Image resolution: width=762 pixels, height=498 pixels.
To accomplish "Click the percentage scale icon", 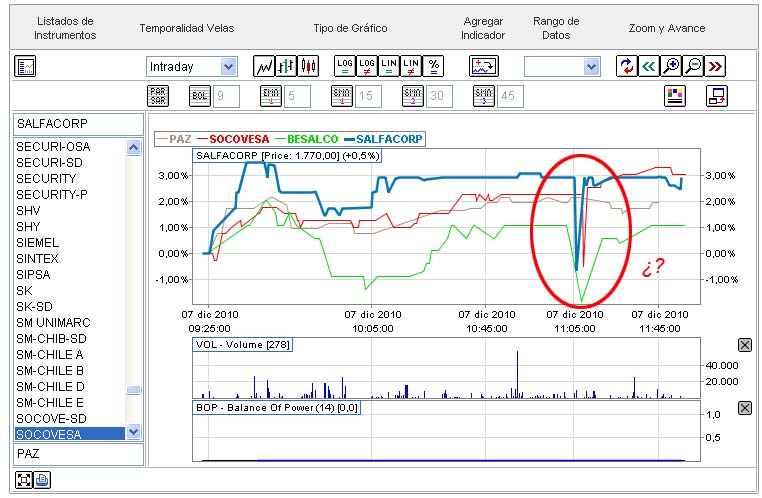I will (433, 66).
